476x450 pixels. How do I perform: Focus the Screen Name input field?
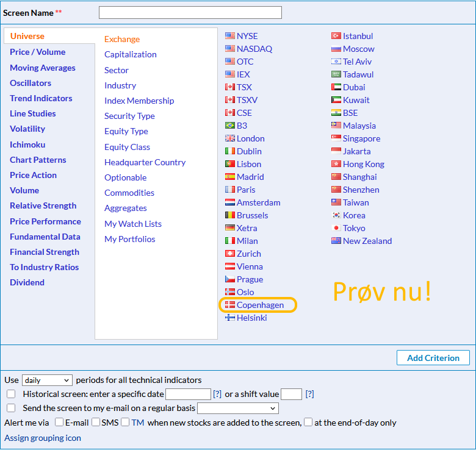(x=190, y=12)
